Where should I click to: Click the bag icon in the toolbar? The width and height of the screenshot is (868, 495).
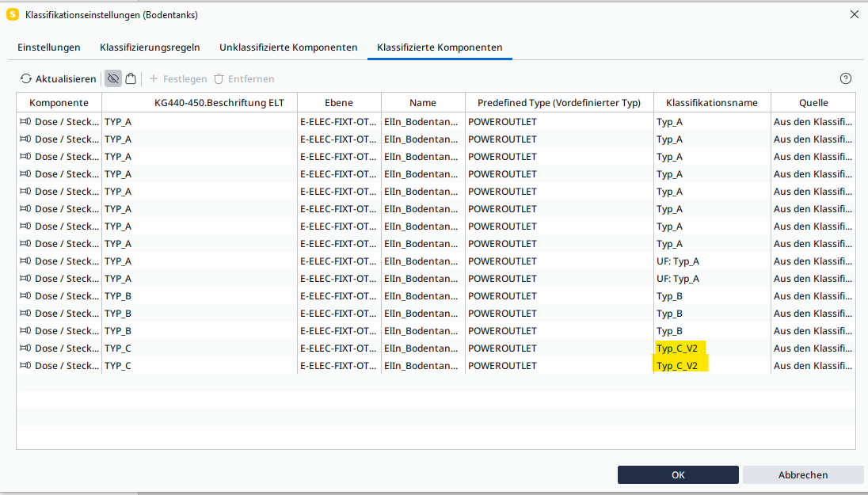131,78
